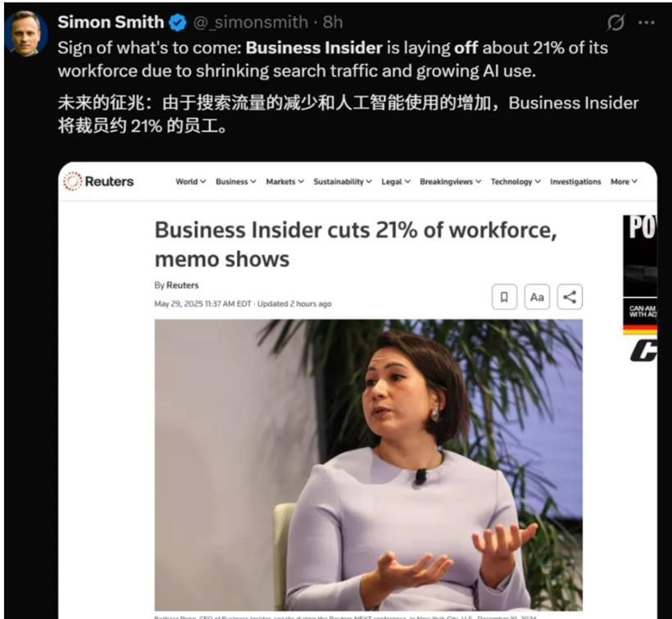This screenshot has width=672, height=619.
Task: Click the blue verified badge
Action: click(x=178, y=22)
